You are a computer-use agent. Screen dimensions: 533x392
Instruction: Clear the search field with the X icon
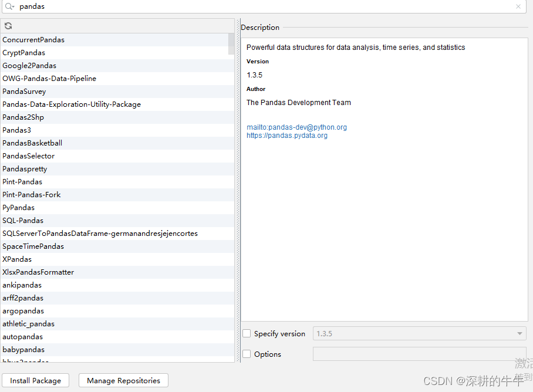coord(518,6)
